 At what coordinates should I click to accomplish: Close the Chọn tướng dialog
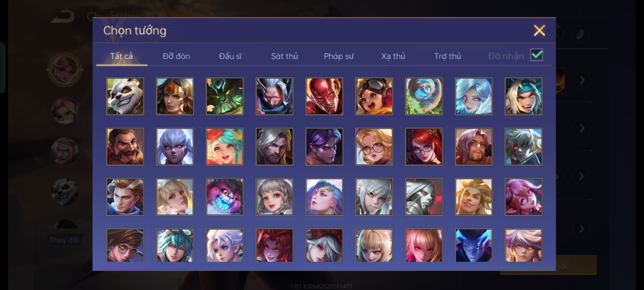539,30
